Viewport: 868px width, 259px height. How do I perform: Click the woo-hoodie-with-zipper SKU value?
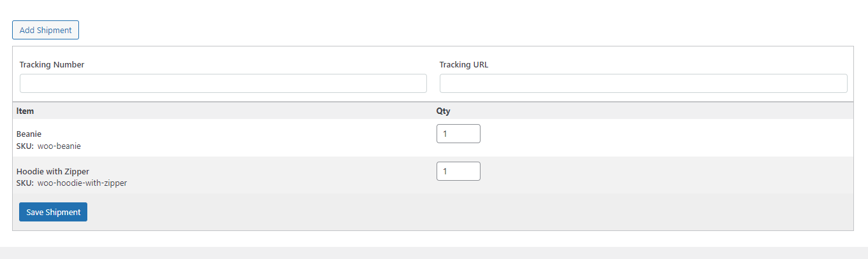[82, 183]
